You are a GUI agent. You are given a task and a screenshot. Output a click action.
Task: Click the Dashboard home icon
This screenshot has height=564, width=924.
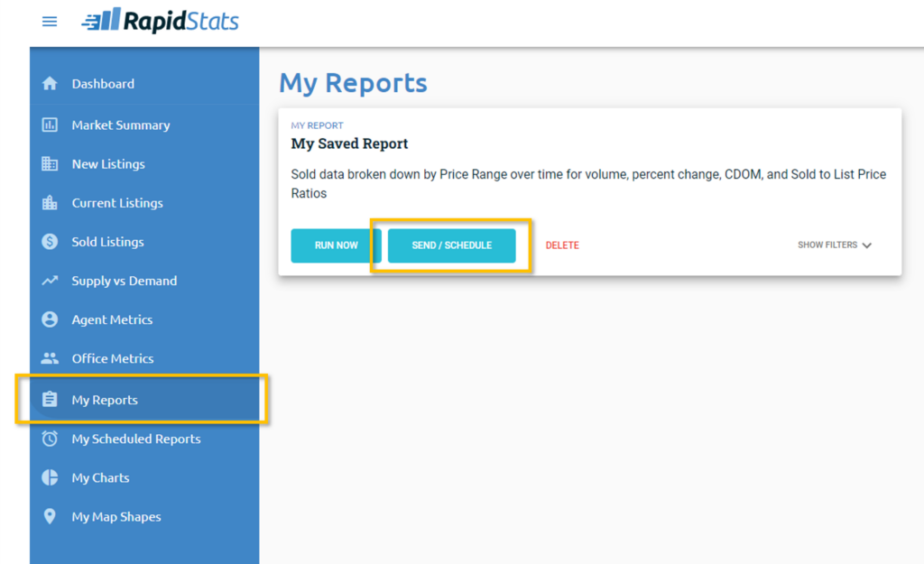point(50,84)
